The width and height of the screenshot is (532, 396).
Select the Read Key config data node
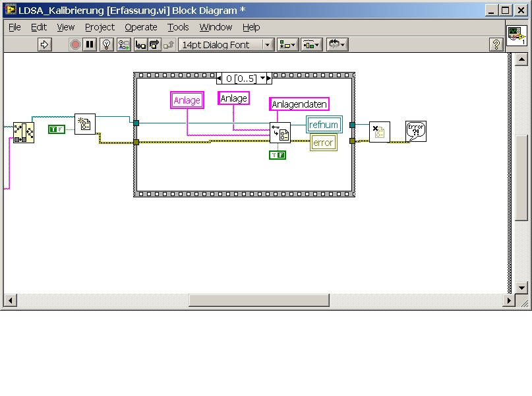(280, 133)
